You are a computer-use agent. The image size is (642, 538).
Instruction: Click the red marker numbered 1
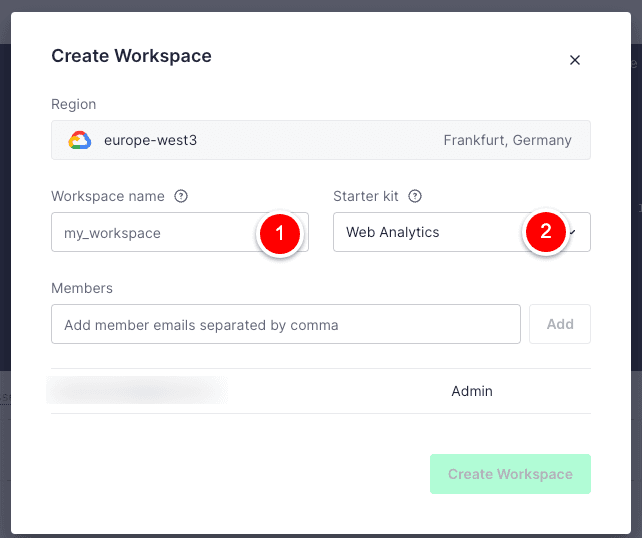coord(280,233)
